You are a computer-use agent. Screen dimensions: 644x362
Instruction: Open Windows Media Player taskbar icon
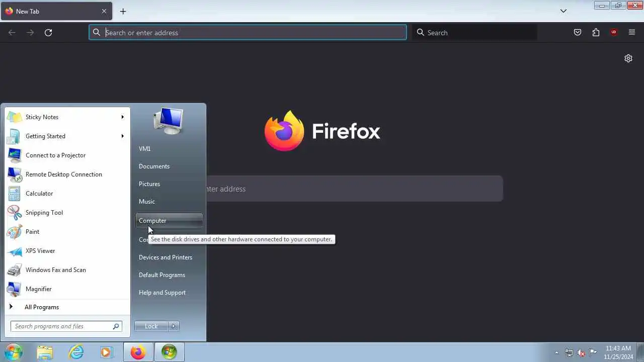pyautogui.click(x=106, y=352)
